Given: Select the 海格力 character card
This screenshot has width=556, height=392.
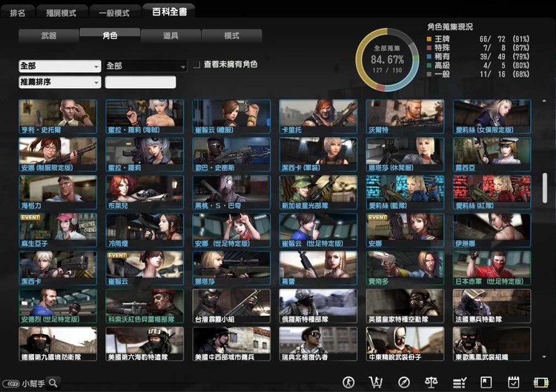Looking at the screenshot, I should coord(58,192).
